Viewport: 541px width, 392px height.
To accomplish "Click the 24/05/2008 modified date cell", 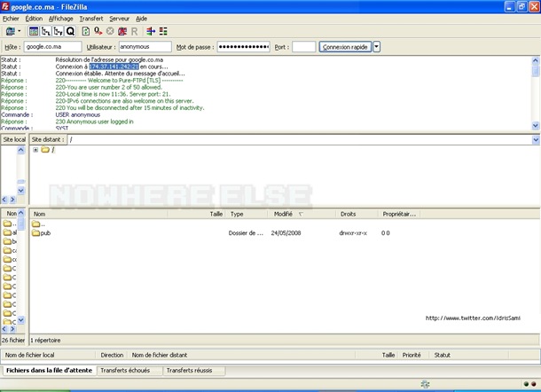I will pos(286,233).
